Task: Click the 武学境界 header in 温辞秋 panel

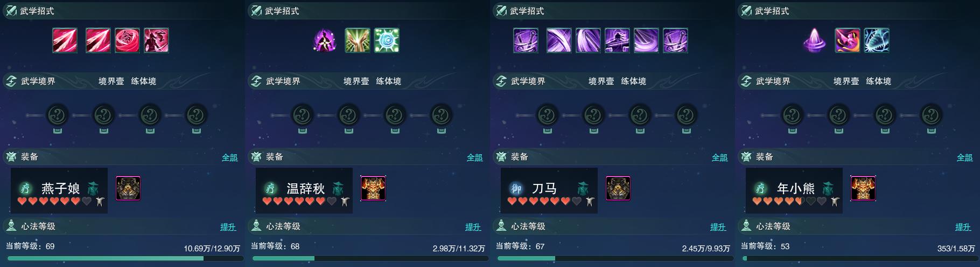Action: pyautogui.click(x=283, y=81)
